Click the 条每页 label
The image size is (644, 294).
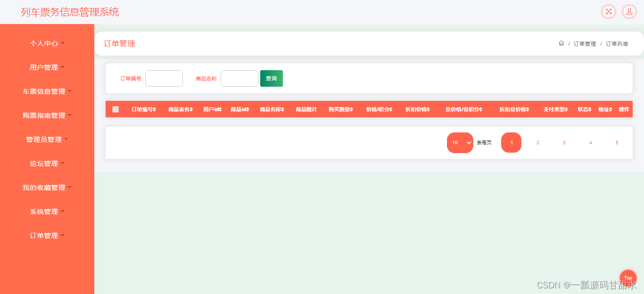click(484, 143)
